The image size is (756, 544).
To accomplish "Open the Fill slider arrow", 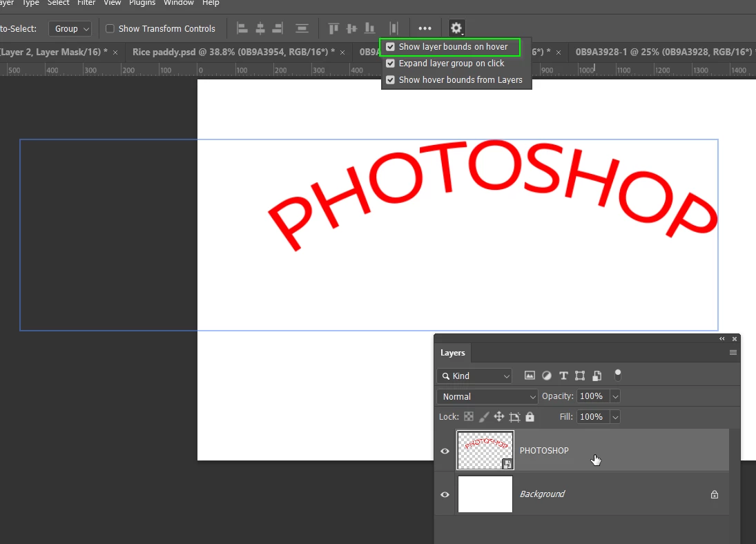I will (614, 417).
